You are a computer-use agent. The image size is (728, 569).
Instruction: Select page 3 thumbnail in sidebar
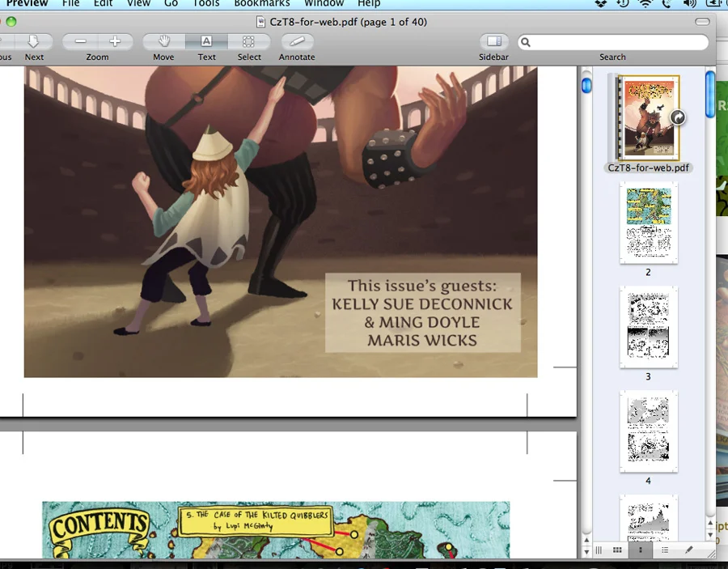pyautogui.click(x=649, y=328)
